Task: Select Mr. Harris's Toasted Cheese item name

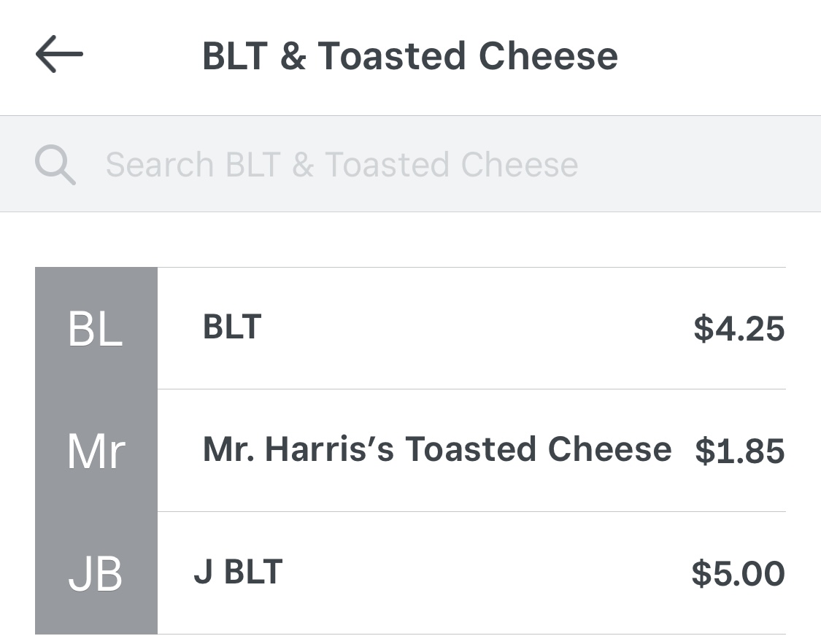Action: coord(436,449)
